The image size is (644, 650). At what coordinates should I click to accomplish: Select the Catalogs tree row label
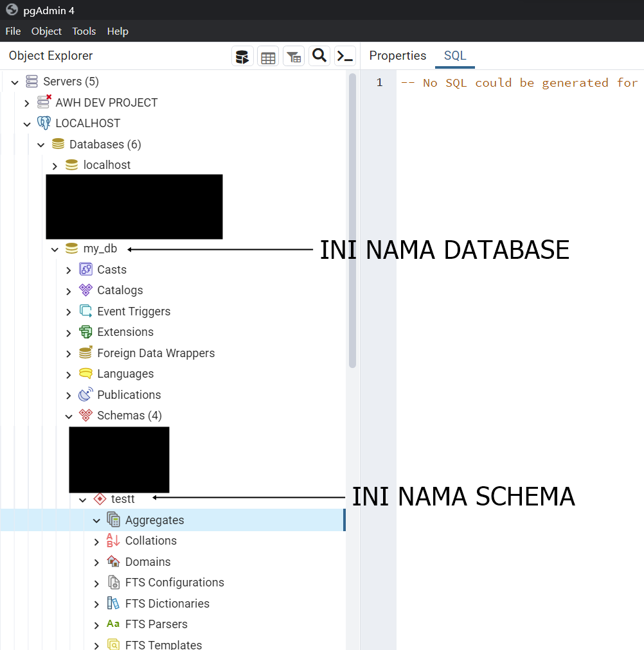coord(120,290)
